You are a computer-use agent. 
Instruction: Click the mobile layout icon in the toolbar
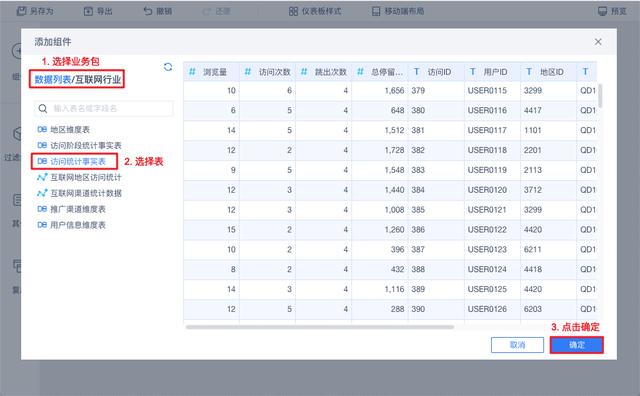pyautogui.click(x=376, y=11)
